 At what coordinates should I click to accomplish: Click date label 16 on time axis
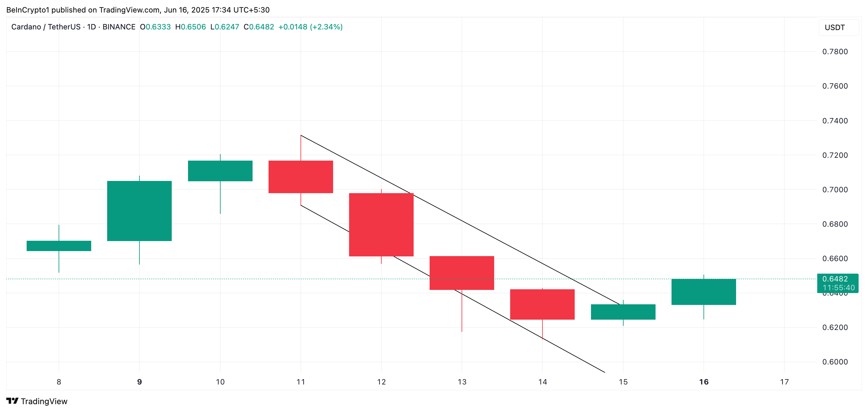703,382
